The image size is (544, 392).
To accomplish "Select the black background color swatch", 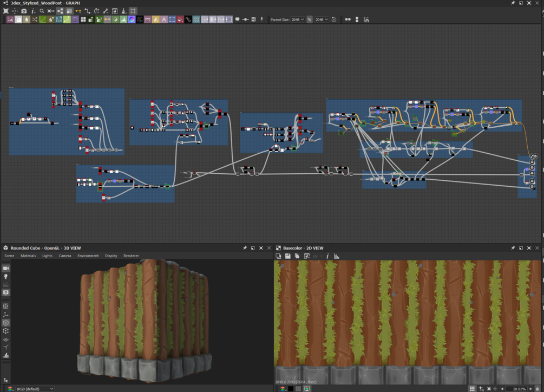I will coord(291,389).
